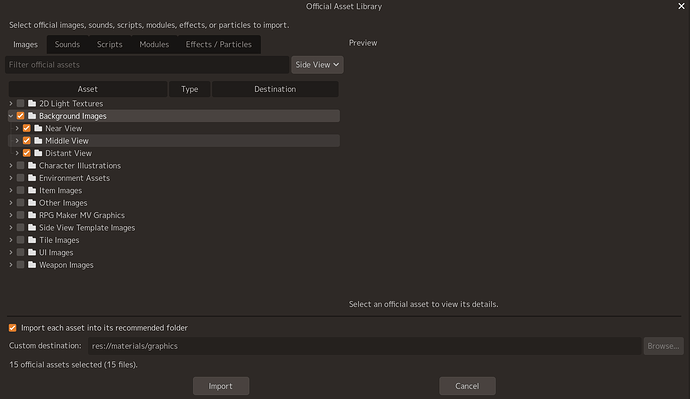
Task: Click the Destination column header
Action: (x=275, y=89)
